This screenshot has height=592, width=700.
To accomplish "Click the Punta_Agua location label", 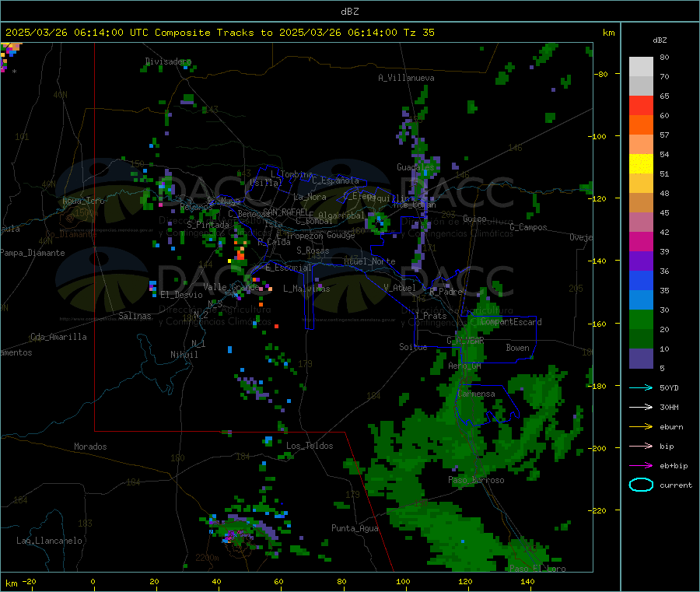I will (355, 528).
